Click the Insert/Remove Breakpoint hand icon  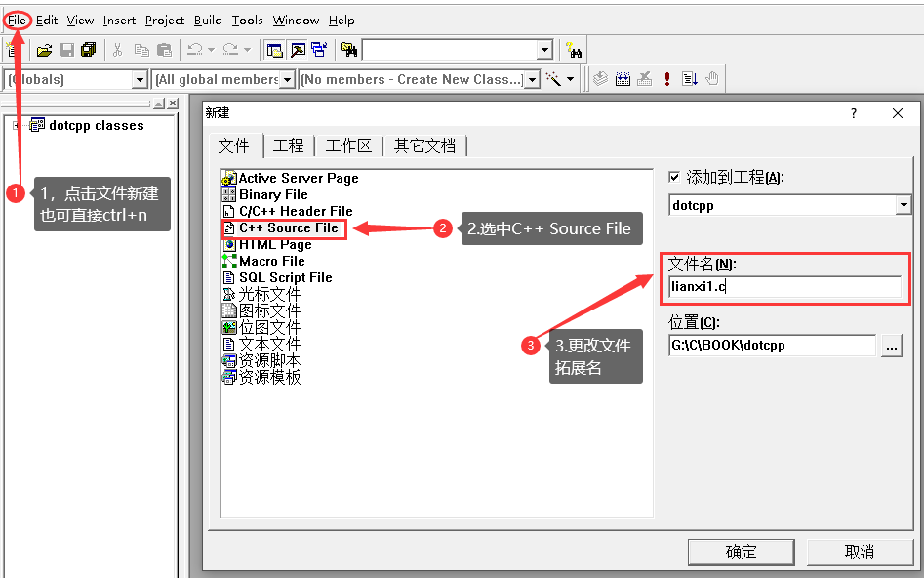(712, 79)
